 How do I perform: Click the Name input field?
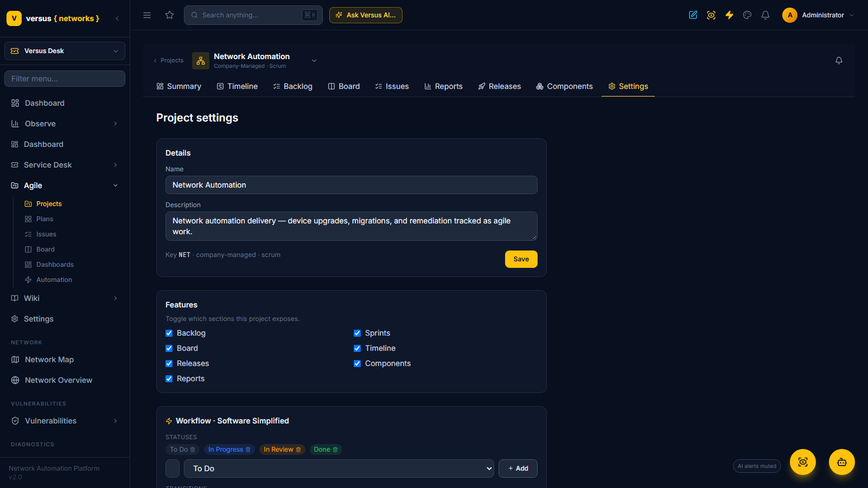coord(352,185)
